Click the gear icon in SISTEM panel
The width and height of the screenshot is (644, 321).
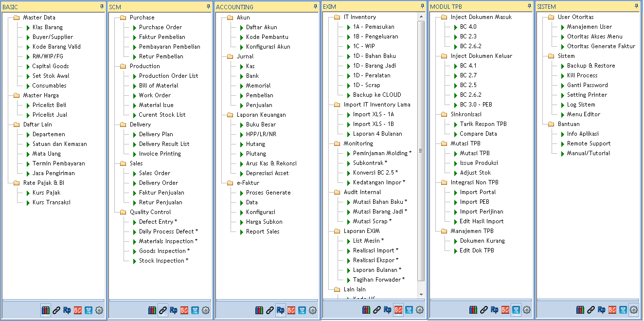(634, 309)
